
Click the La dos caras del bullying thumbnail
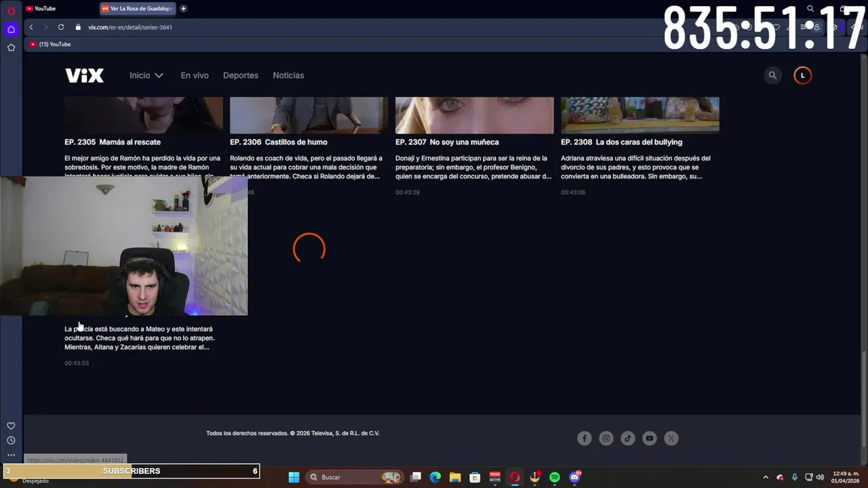(x=640, y=115)
